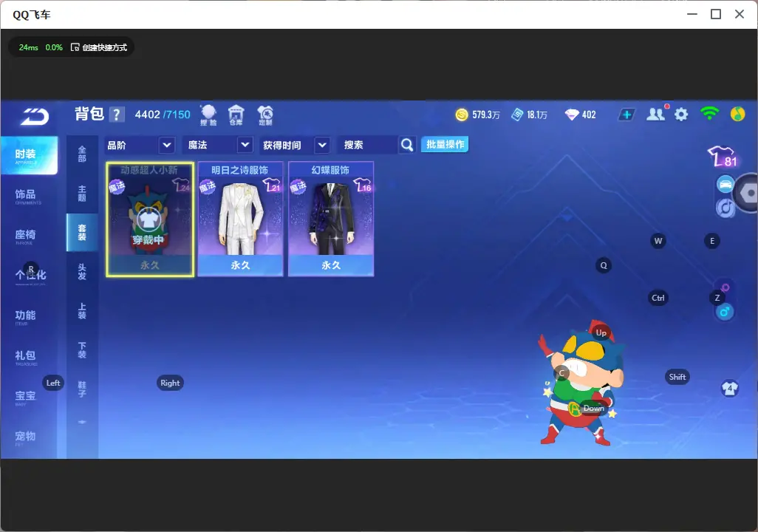
Task: Select the 宝宝 baby tab
Action: tap(26, 397)
